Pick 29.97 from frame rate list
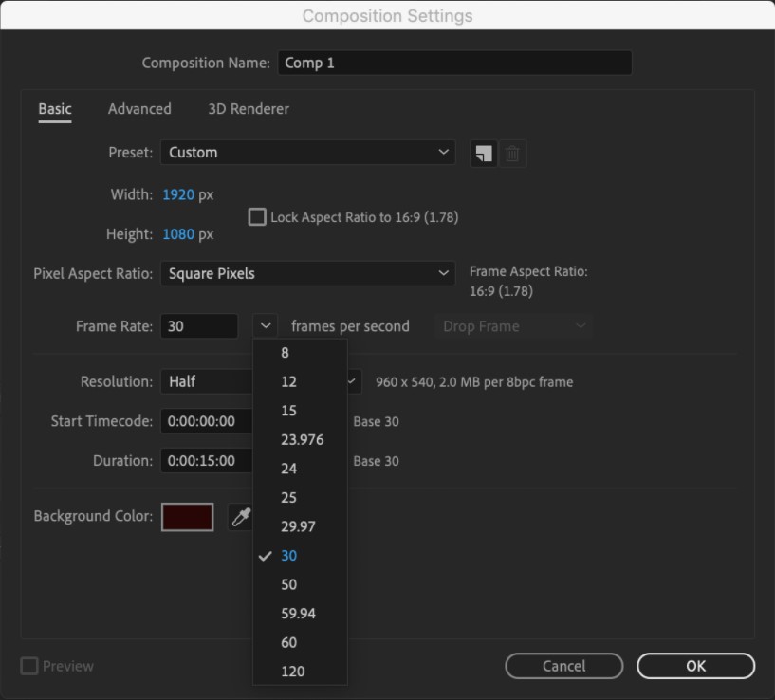775x700 pixels. [300, 526]
